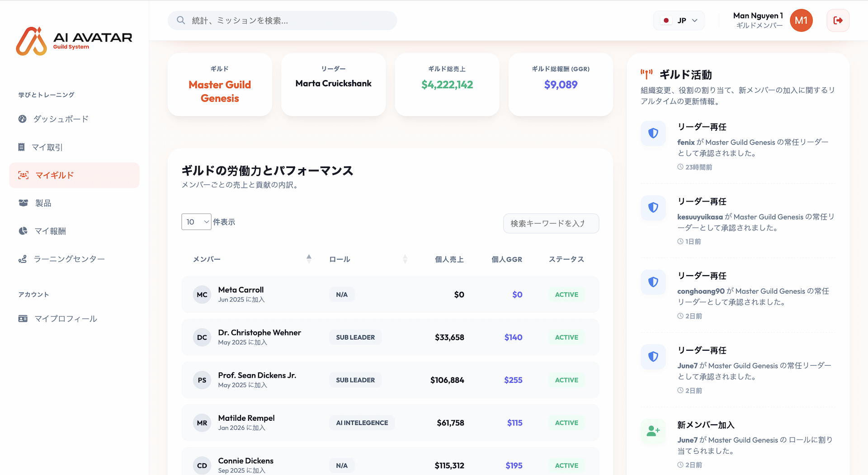This screenshot has width=868, height=475.
Task: Click the logout icon button
Action: 838,20
